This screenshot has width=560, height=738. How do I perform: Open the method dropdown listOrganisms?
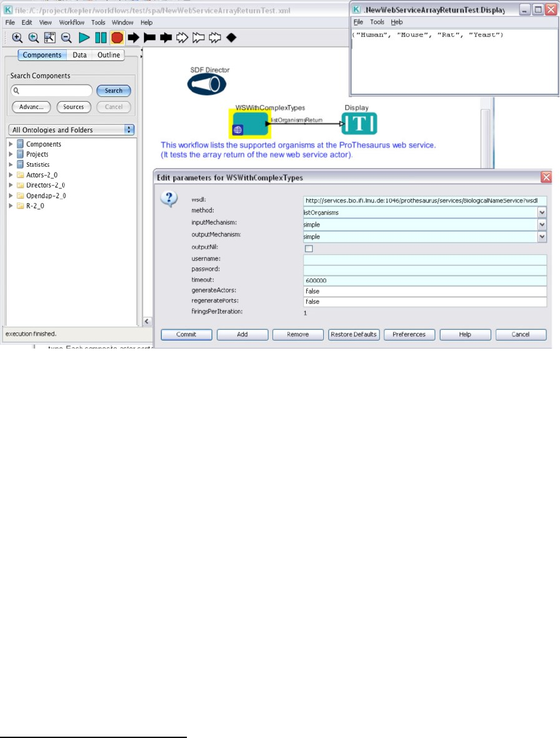coord(542,212)
